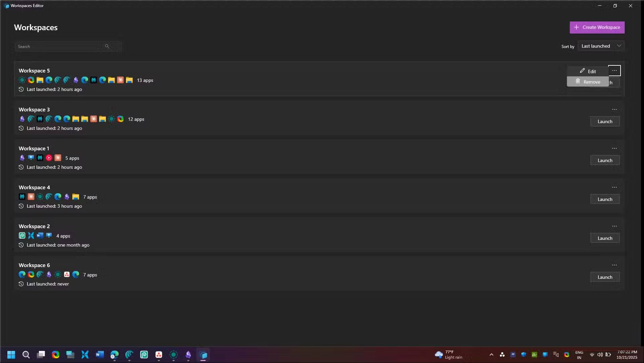Expand the hidden icons tray arrow
The image size is (644, 363).
point(491,355)
